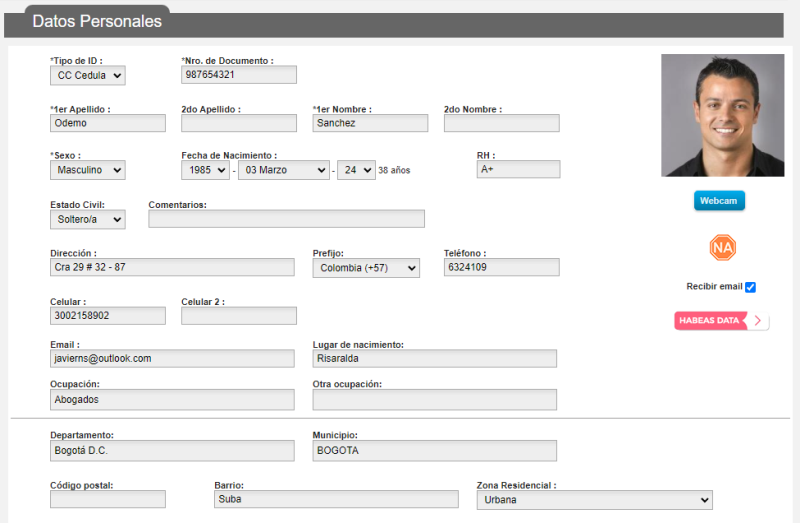Click the Celular 2 input field
This screenshot has height=523, width=800.
(239, 316)
